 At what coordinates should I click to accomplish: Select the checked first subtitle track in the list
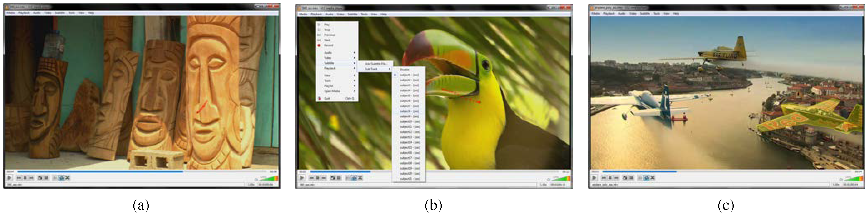409,75
